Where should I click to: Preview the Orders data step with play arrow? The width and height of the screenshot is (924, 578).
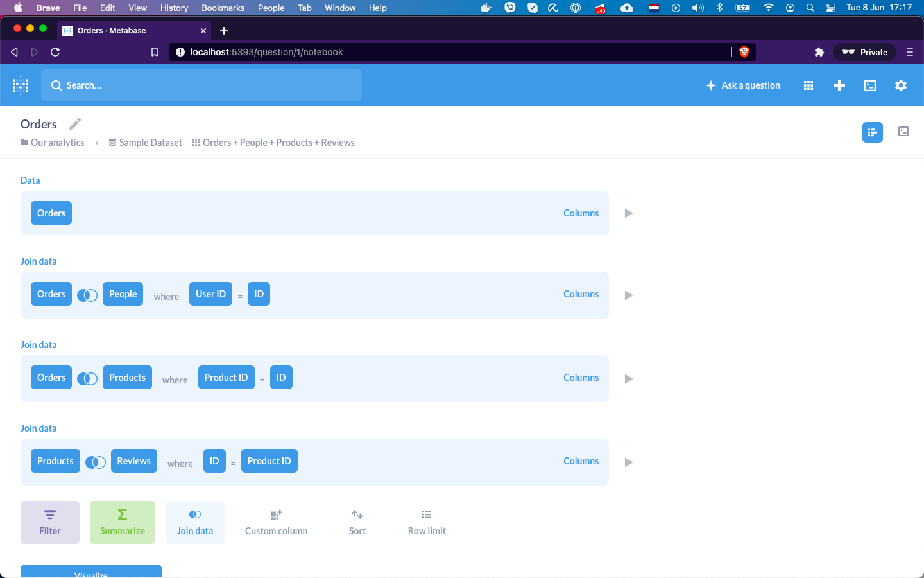point(628,213)
